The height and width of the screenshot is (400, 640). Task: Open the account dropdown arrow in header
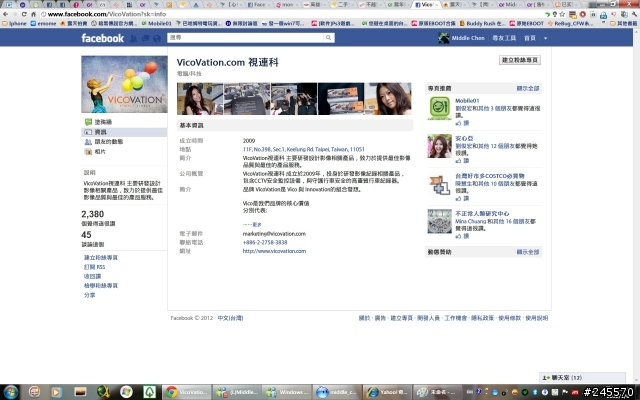[545, 38]
